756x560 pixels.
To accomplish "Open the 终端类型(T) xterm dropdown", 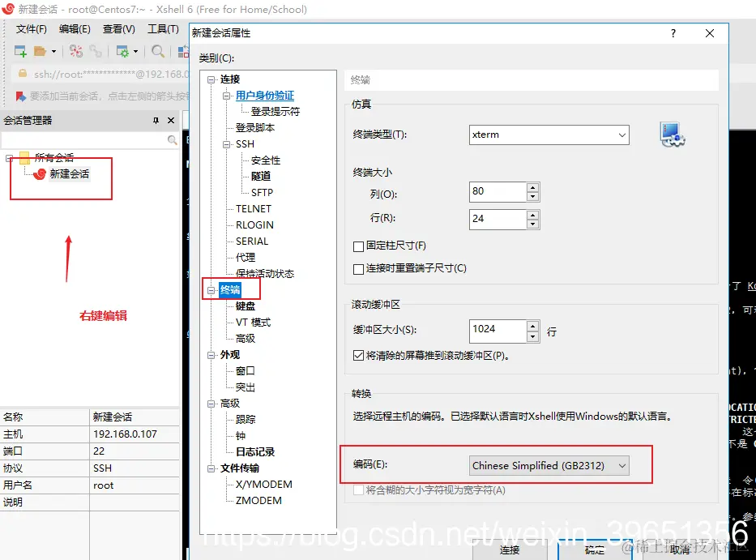I will (x=623, y=135).
